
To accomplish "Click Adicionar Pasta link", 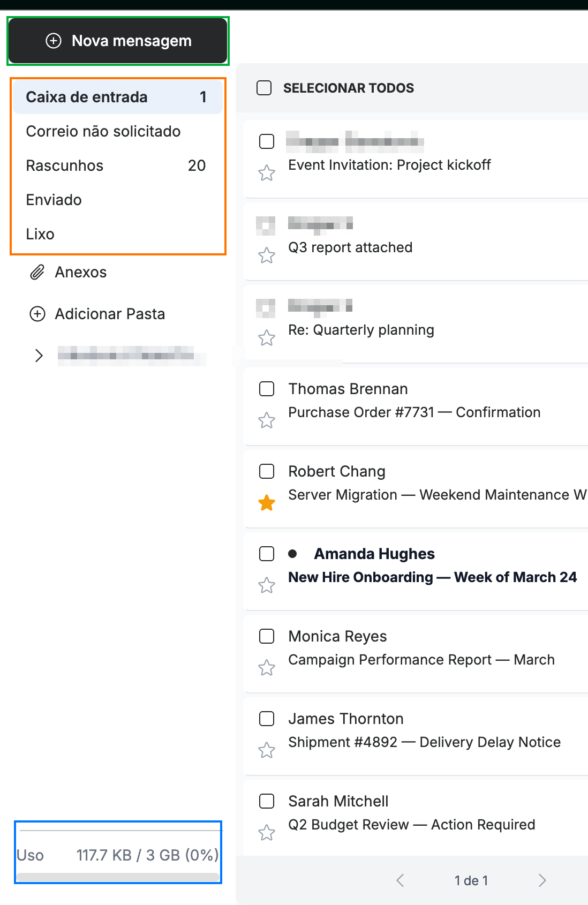I will pyautogui.click(x=110, y=314).
